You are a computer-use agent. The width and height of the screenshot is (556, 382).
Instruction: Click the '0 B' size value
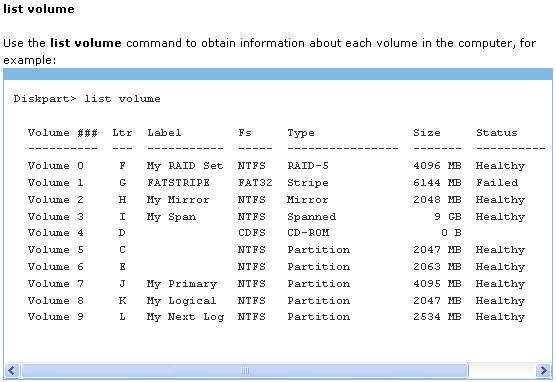pyautogui.click(x=451, y=233)
